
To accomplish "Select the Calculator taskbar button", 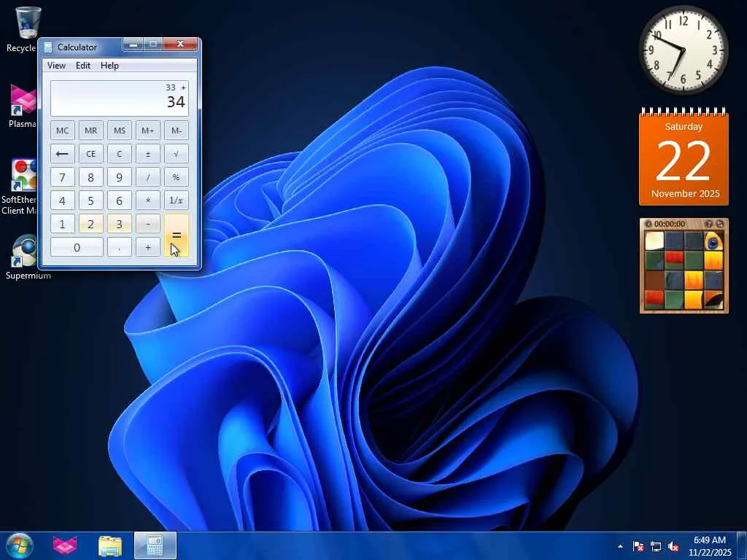I will (155, 545).
